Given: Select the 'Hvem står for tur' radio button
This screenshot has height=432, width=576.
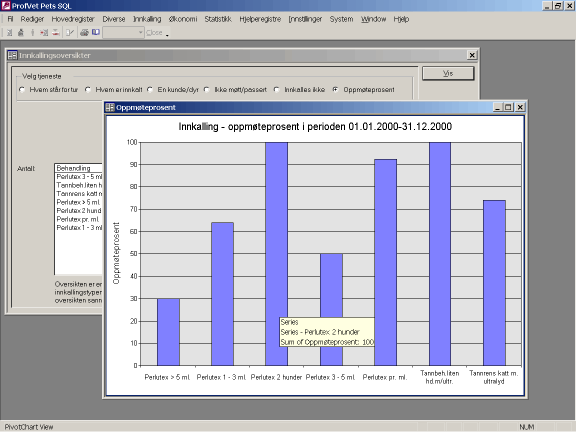Looking at the screenshot, I should 22,90.
